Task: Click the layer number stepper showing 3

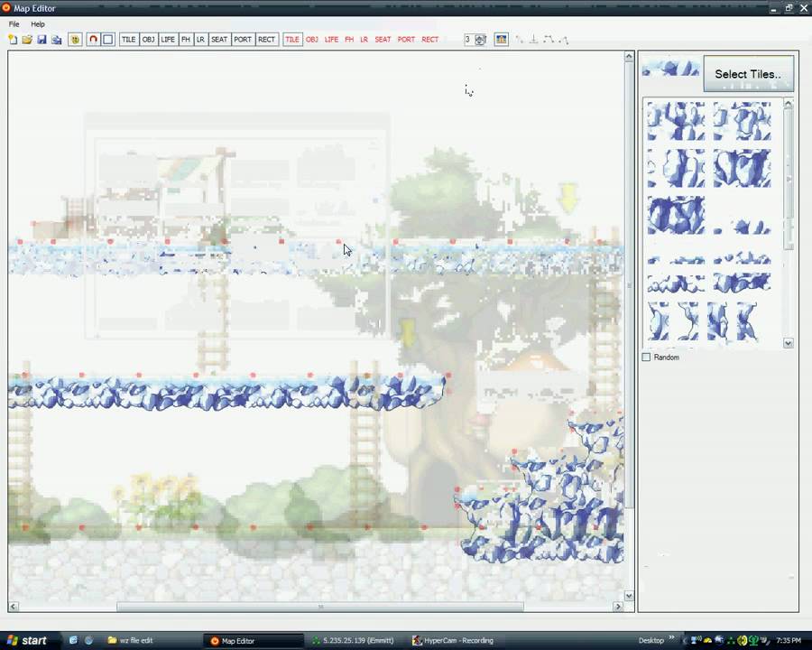Action: 475,40
